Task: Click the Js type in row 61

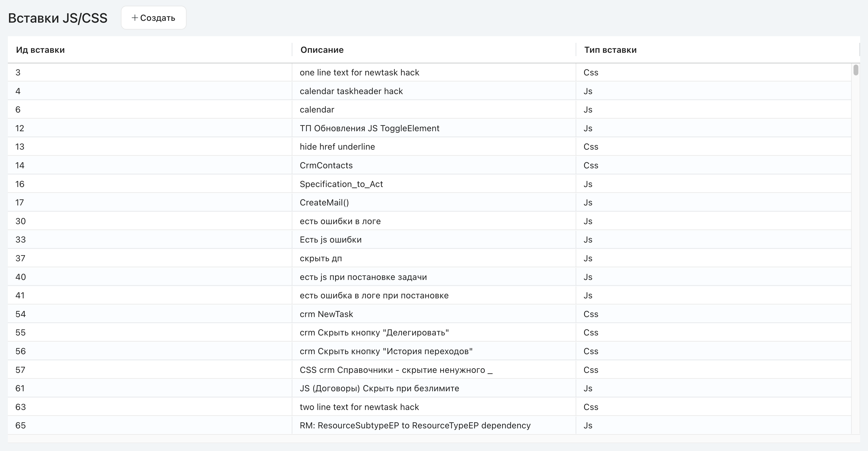Action: tap(588, 388)
